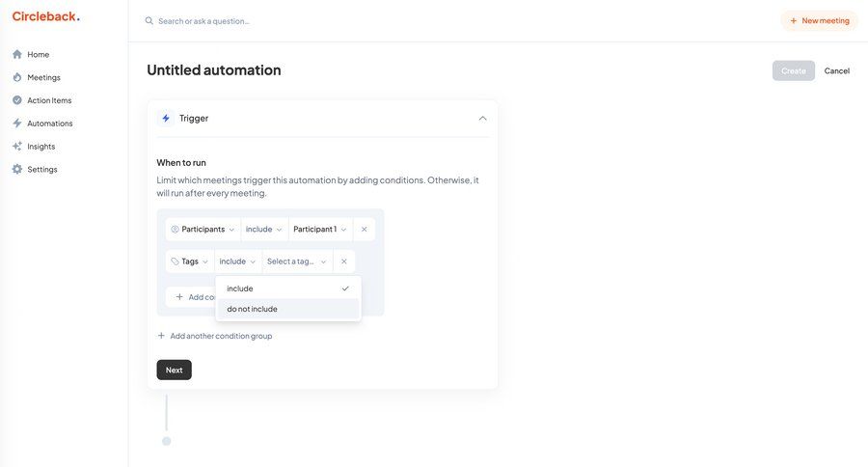Open the Participants field dropdown

(203, 230)
